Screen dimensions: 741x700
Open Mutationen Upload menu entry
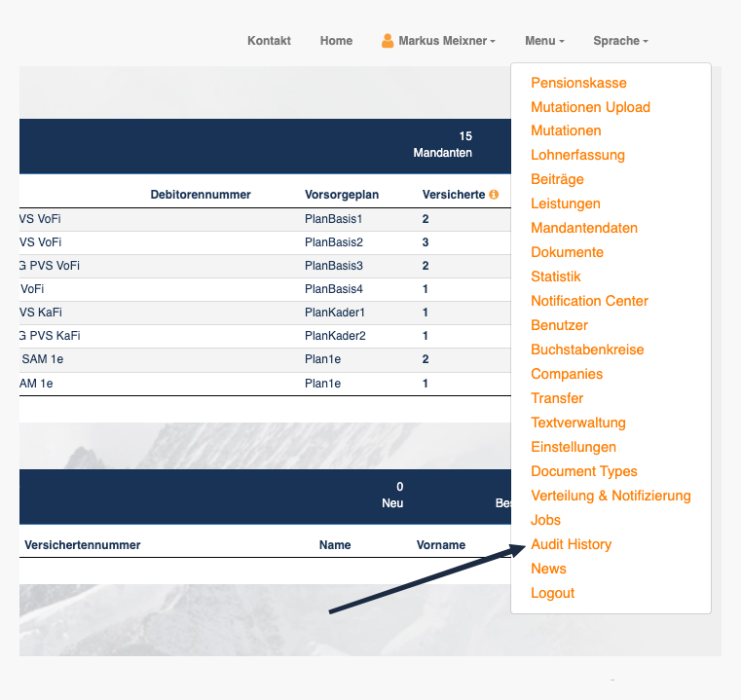tap(590, 107)
